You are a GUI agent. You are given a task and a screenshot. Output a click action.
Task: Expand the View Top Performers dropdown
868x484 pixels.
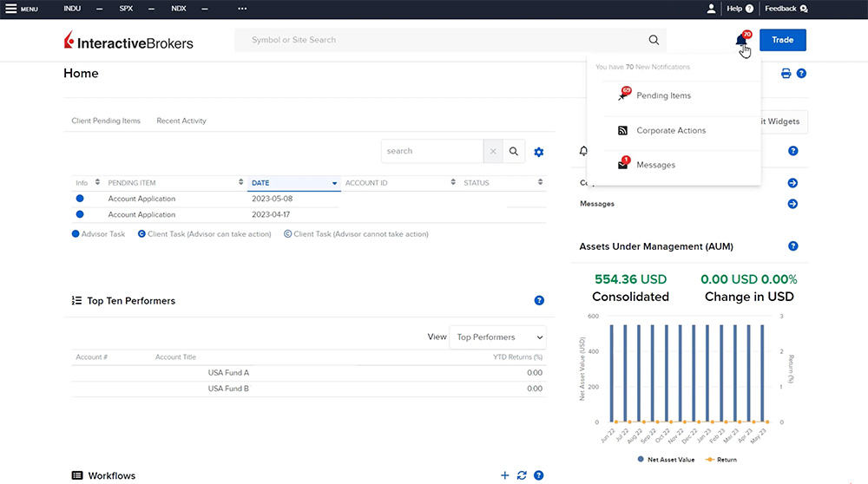click(496, 337)
